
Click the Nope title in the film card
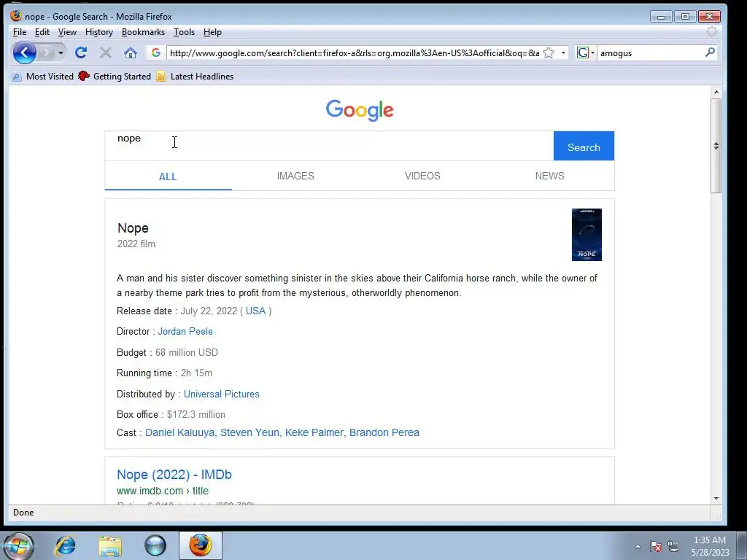click(133, 228)
